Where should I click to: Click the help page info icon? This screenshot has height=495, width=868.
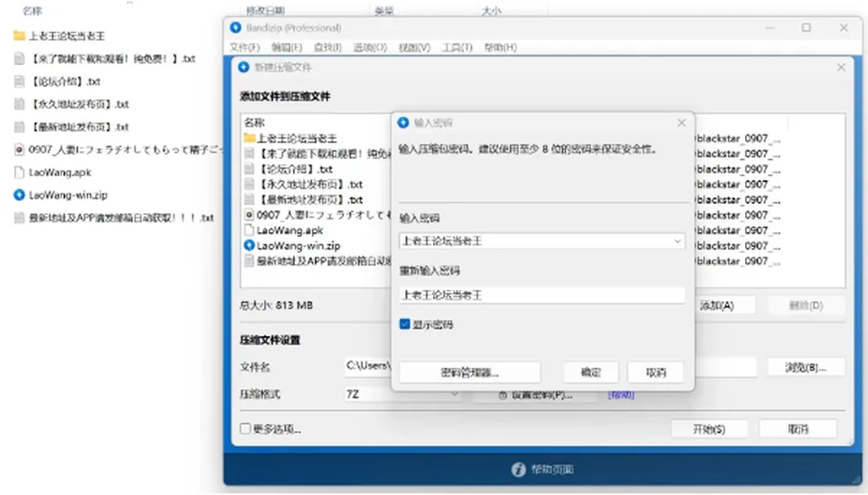pos(518,470)
